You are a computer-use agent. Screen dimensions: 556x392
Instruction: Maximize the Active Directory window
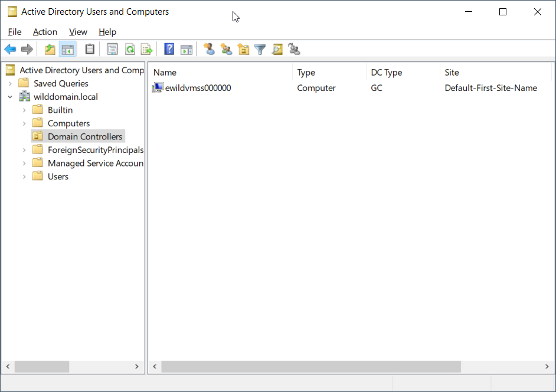pos(502,12)
